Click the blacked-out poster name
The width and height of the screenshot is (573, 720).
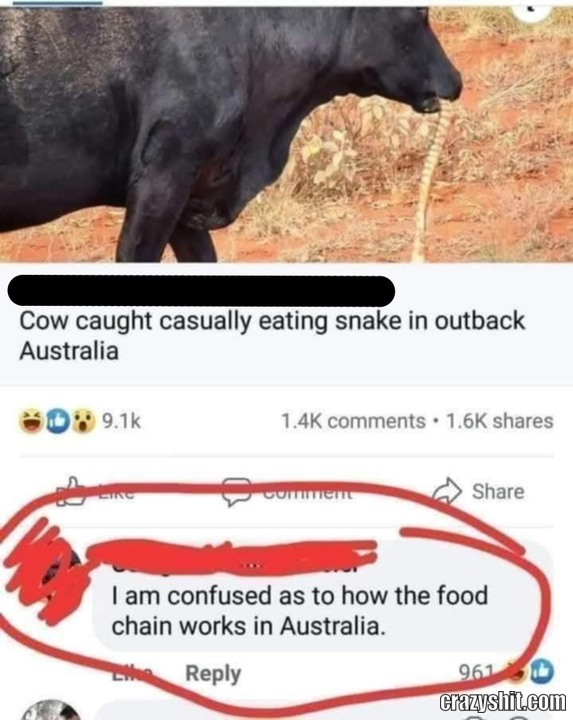coord(201,291)
